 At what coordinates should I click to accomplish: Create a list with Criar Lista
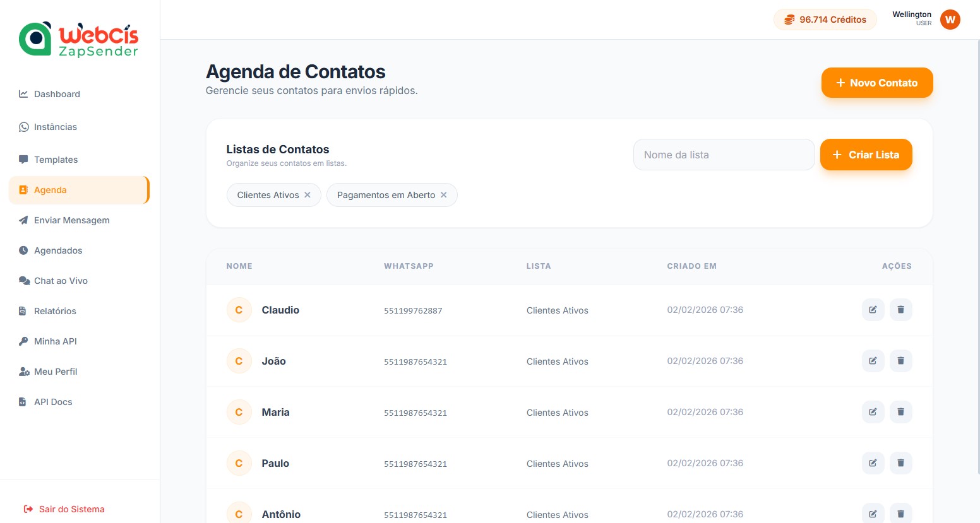(x=866, y=155)
